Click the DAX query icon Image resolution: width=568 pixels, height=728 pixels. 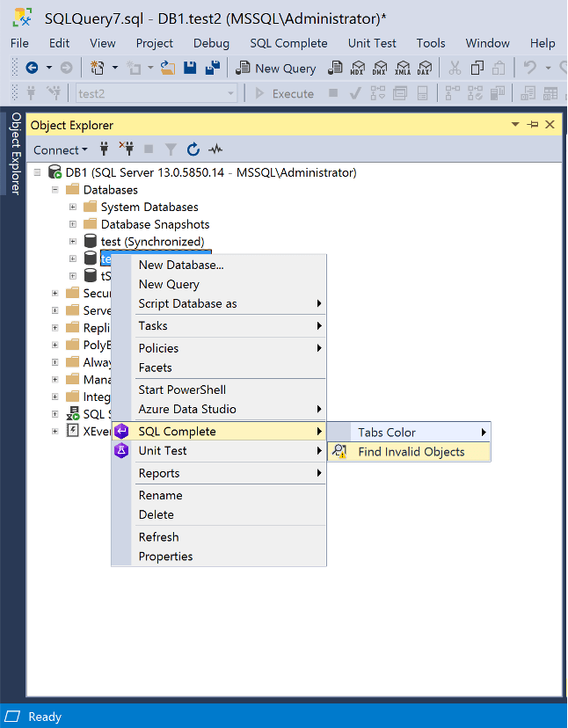pos(424,69)
